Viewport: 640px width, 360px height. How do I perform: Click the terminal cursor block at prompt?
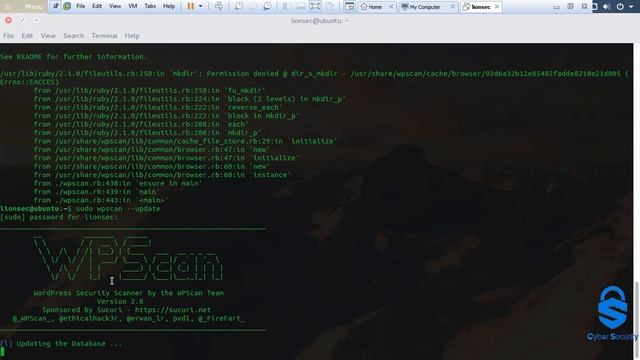point(2,352)
